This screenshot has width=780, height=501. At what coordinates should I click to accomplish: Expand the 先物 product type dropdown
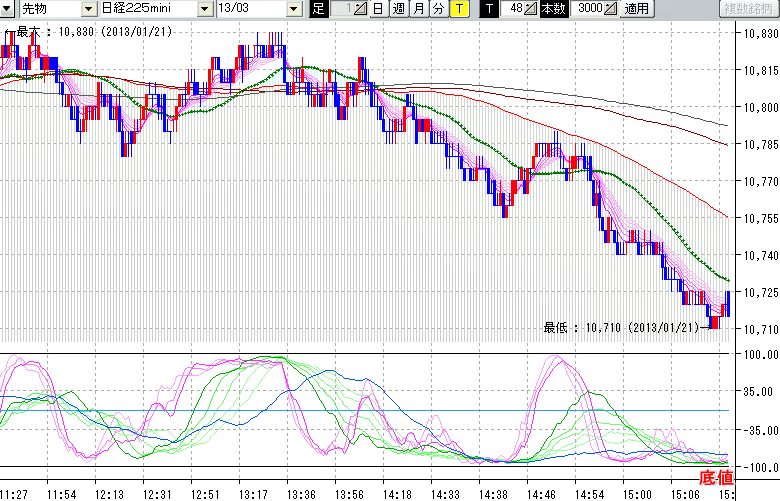click(89, 9)
